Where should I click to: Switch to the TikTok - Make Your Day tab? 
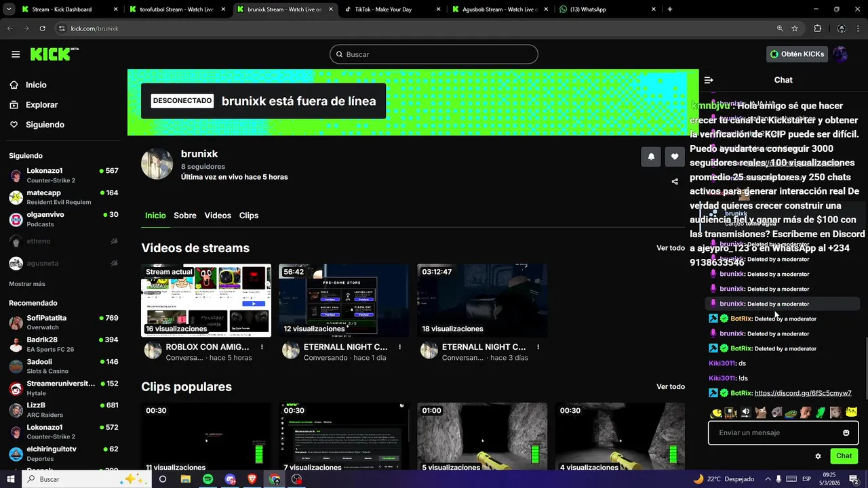[x=393, y=9]
